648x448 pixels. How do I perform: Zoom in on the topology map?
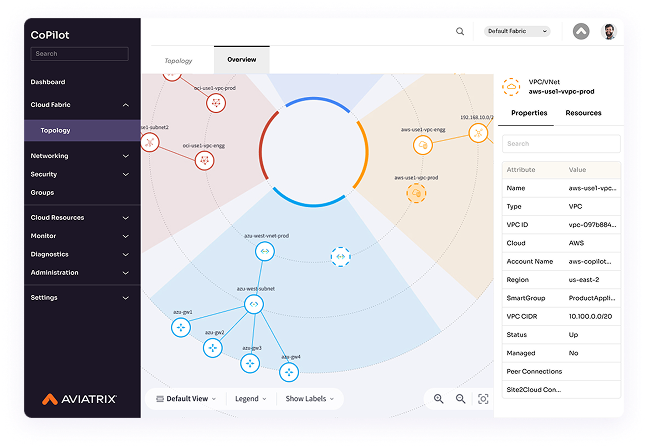pos(438,399)
